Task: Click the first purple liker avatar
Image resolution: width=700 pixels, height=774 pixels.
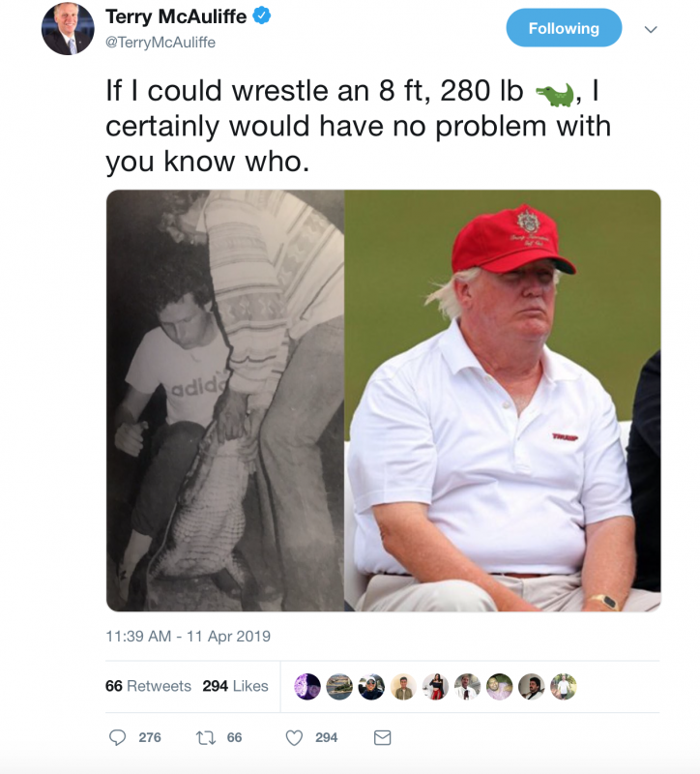Action: pos(307,687)
